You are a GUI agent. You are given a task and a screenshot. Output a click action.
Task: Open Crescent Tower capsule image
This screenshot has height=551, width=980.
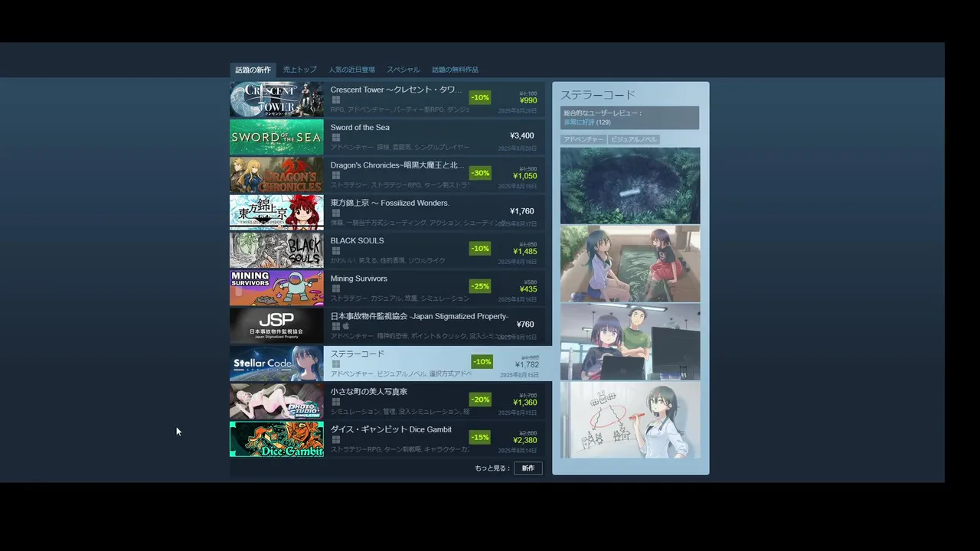[x=276, y=99]
